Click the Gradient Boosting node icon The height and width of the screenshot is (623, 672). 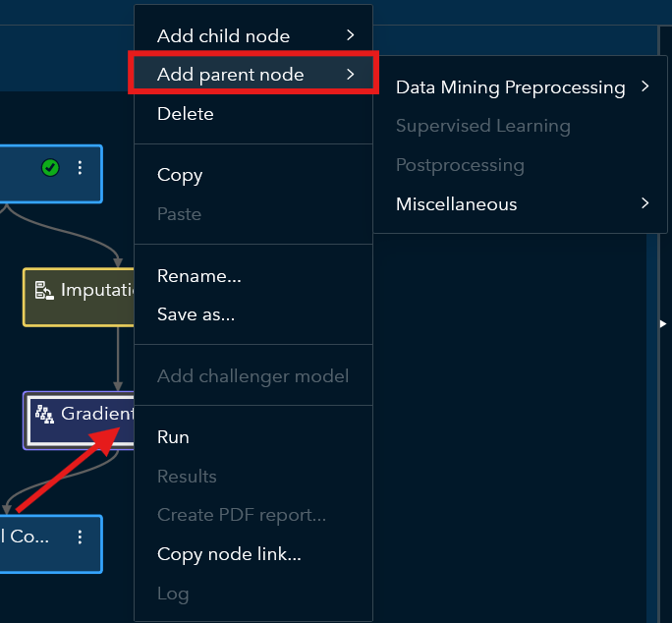[x=44, y=415]
